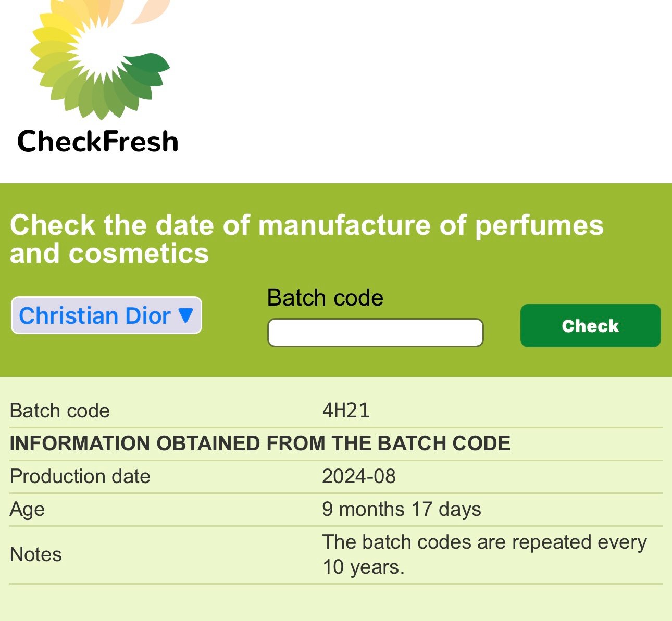Click the green Check button
The height and width of the screenshot is (621, 672).
click(x=590, y=326)
